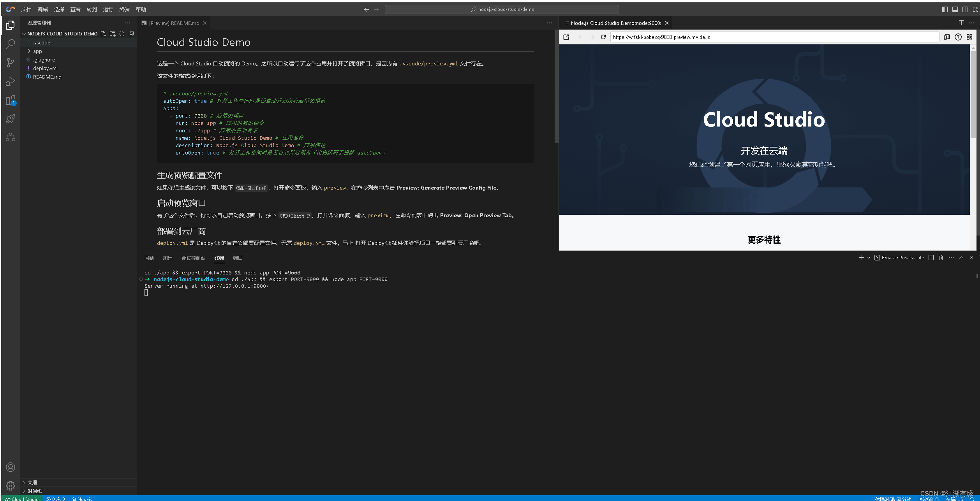Open the Run and Debug view
This screenshot has width=980, height=501.
11,81
